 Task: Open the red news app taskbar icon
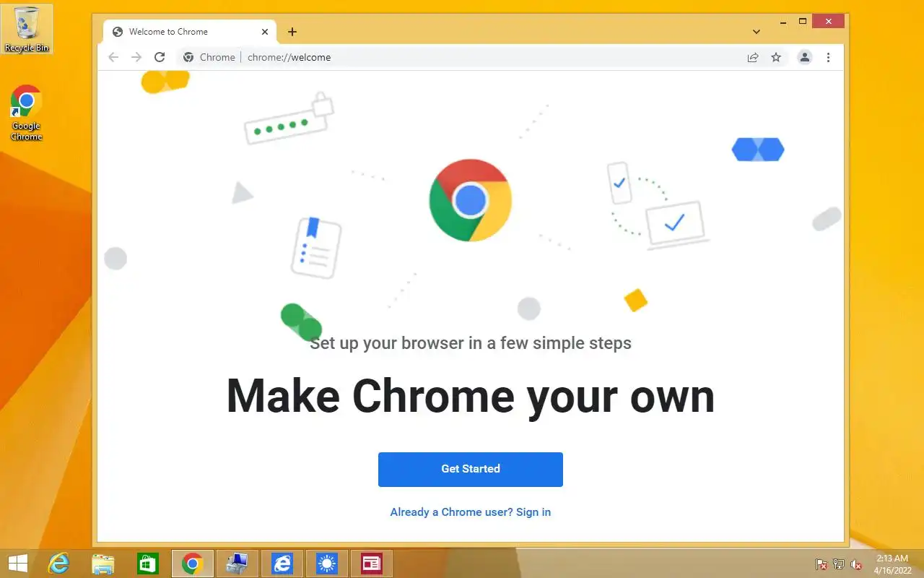(x=372, y=564)
